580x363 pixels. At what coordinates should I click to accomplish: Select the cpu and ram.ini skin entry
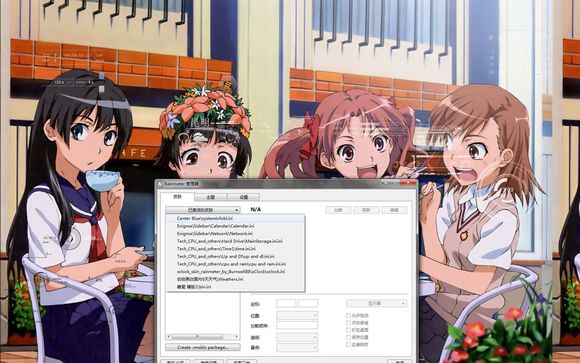click(x=235, y=264)
